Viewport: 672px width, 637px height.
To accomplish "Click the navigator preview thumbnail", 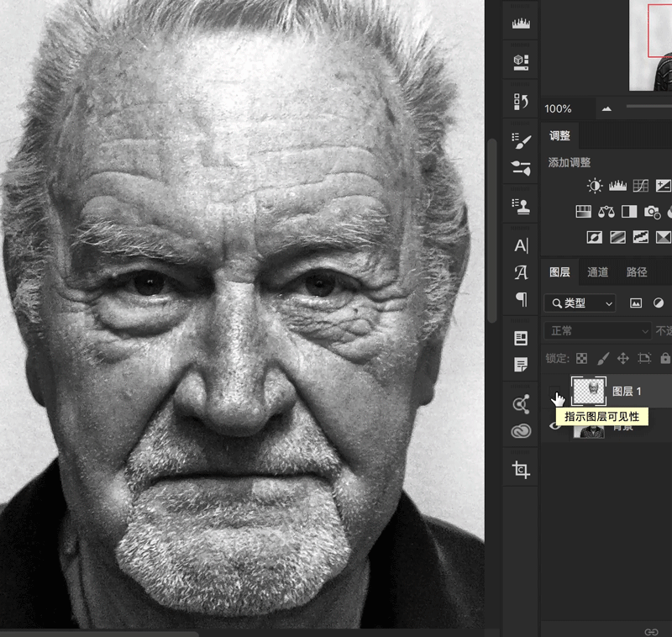I will click(650, 45).
